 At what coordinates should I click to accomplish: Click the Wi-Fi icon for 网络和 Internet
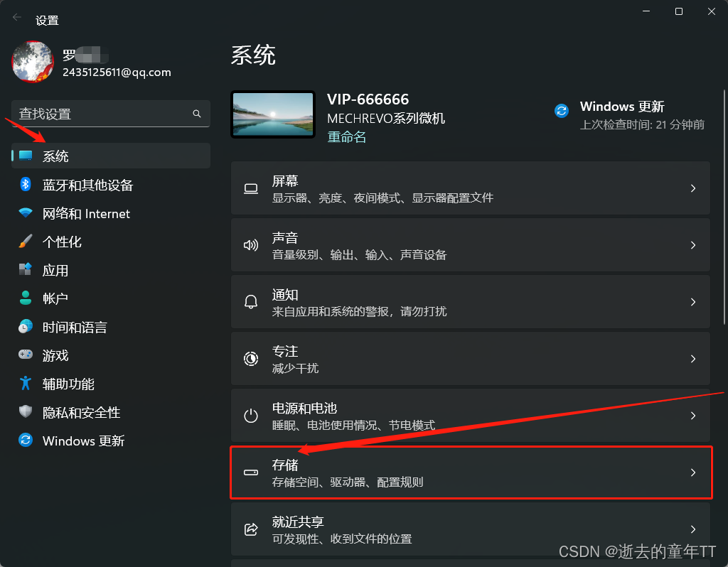pos(26,213)
